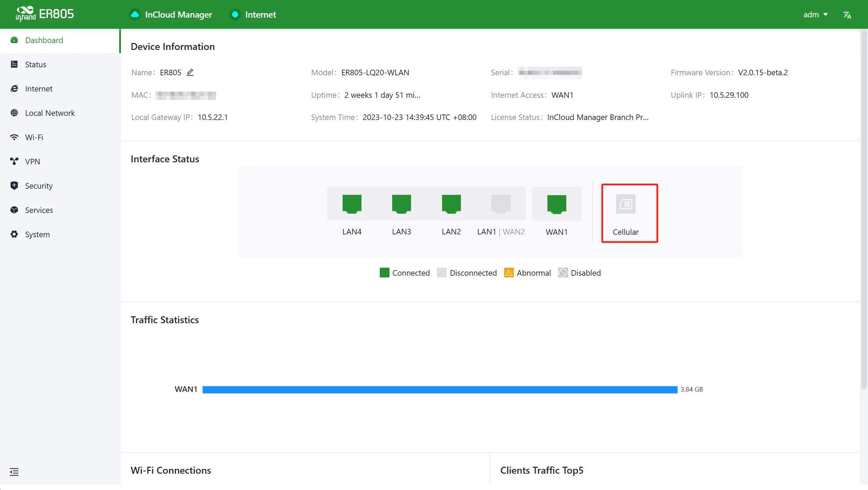Click the System gear icon

click(x=14, y=234)
